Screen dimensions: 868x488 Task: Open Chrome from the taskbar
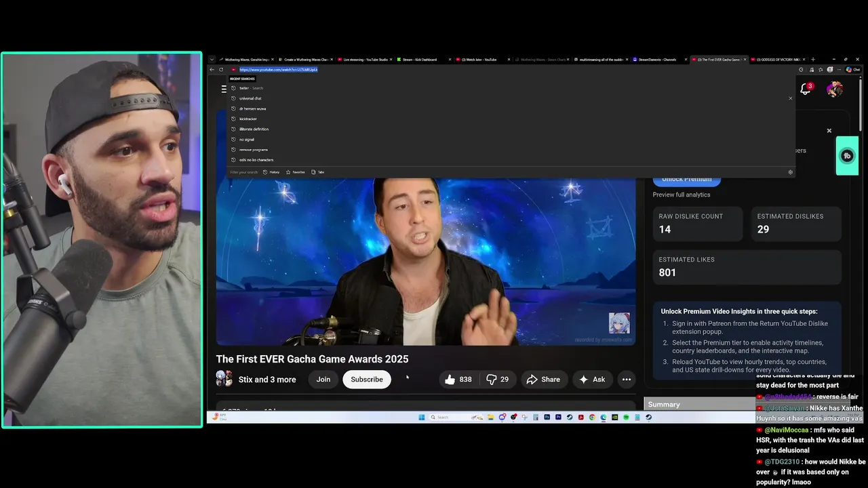click(x=592, y=418)
